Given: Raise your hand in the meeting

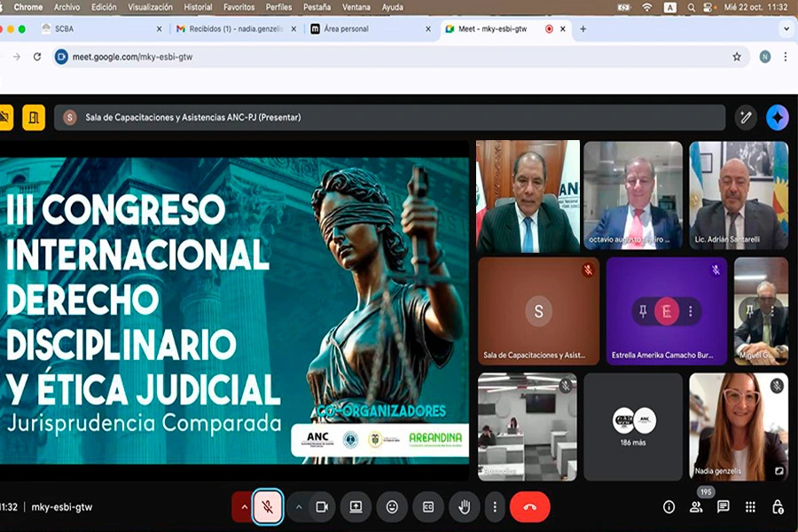Looking at the screenshot, I should [x=463, y=506].
